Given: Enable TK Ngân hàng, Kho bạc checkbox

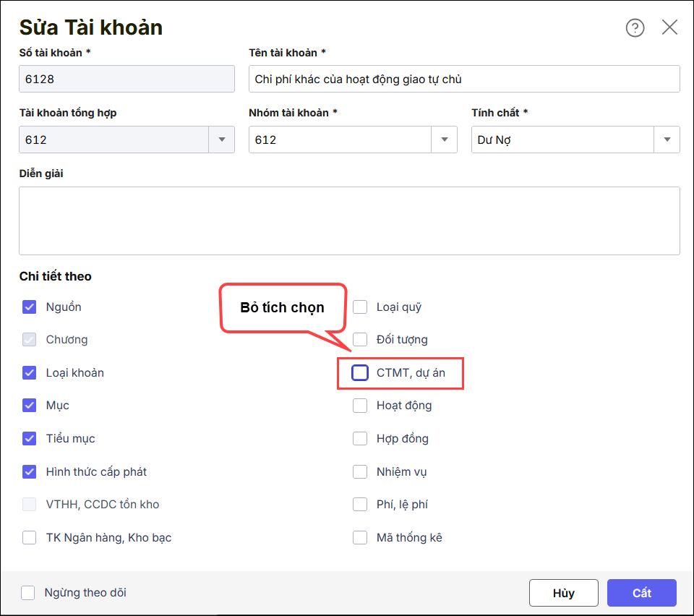Looking at the screenshot, I should [30, 538].
